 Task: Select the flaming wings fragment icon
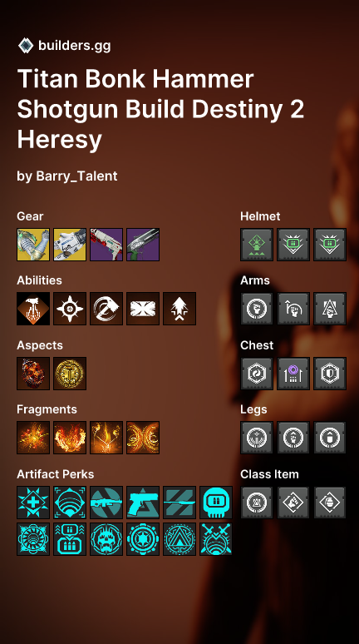click(70, 438)
